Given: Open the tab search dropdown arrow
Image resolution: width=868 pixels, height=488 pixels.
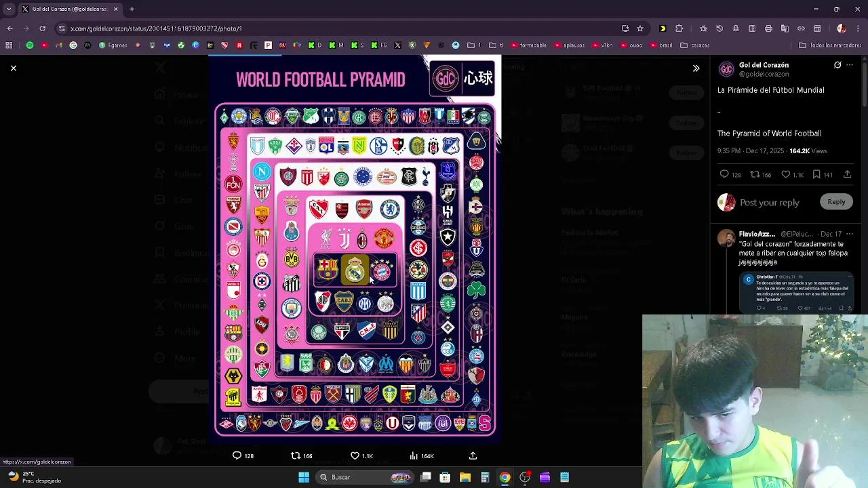Looking at the screenshot, I should 9,9.
